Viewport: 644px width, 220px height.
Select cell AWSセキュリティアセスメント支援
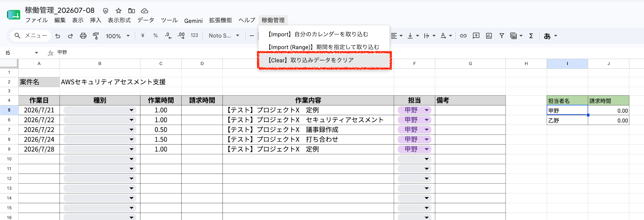point(120,82)
